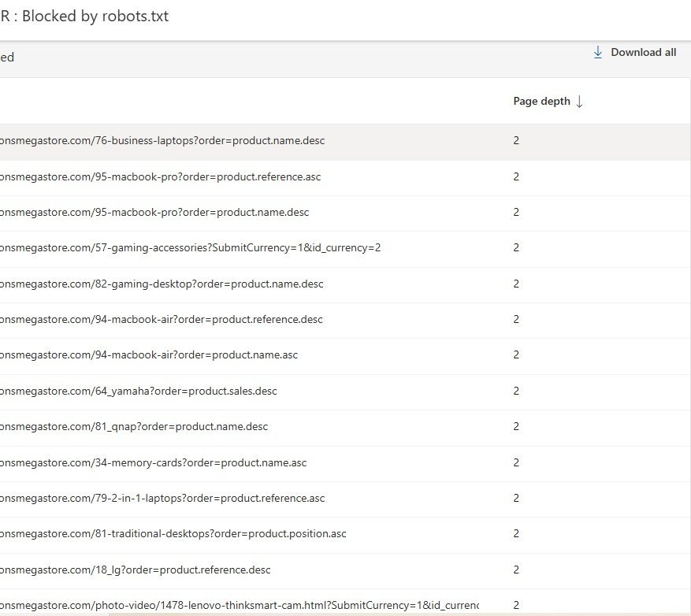Screen dimensions: 691x616
Task: Click the Download all arrow icon
Action: click(x=597, y=52)
